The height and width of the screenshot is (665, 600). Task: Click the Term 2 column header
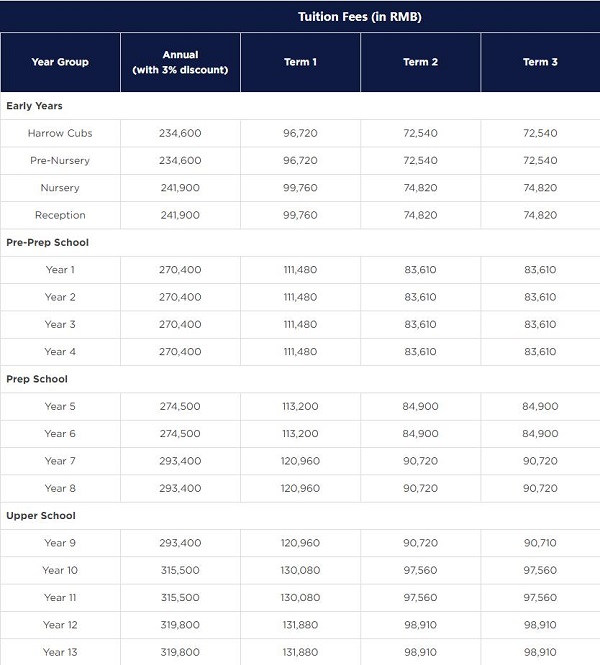pos(420,62)
